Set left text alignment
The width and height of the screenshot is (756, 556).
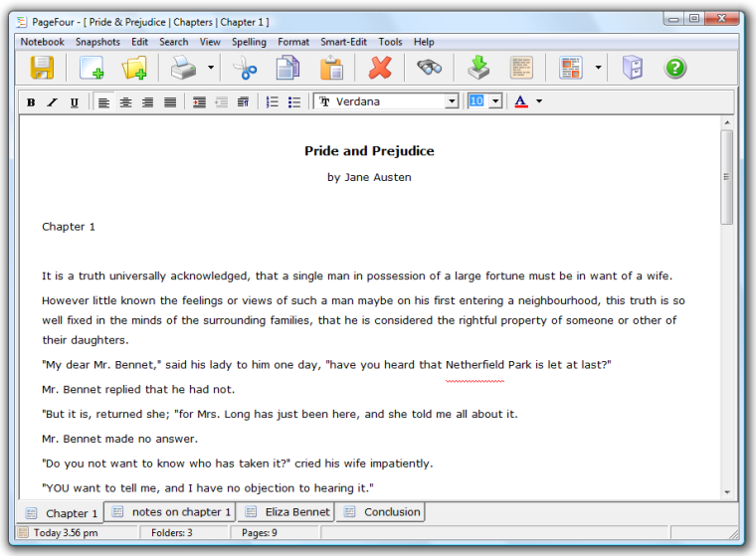pyautogui.click(x=103, y=102)
